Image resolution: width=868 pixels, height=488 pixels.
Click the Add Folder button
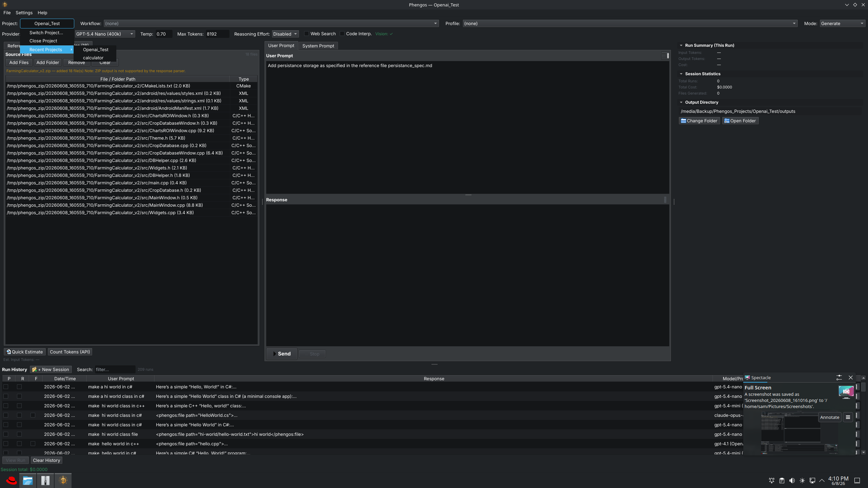[48, 62]
